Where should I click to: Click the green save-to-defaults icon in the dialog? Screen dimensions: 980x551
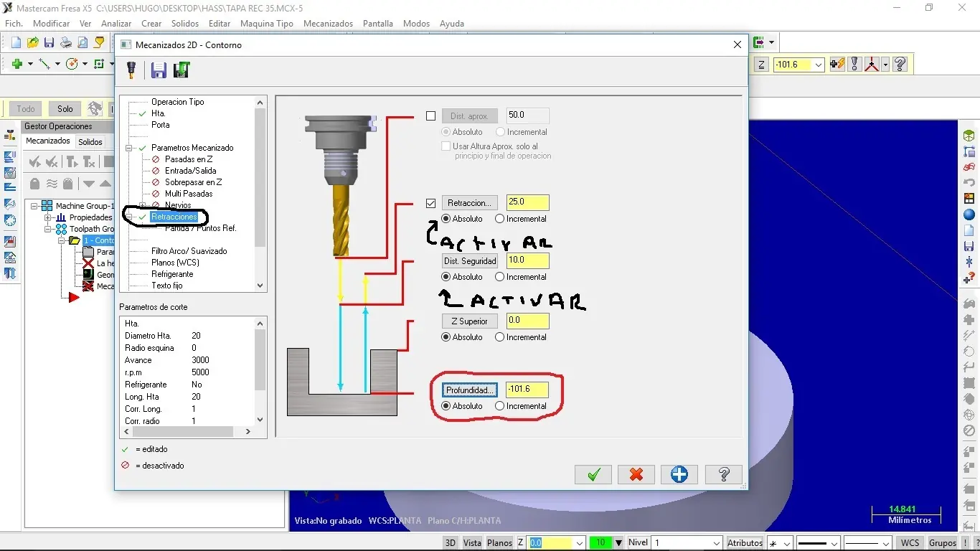coord(182,70)
